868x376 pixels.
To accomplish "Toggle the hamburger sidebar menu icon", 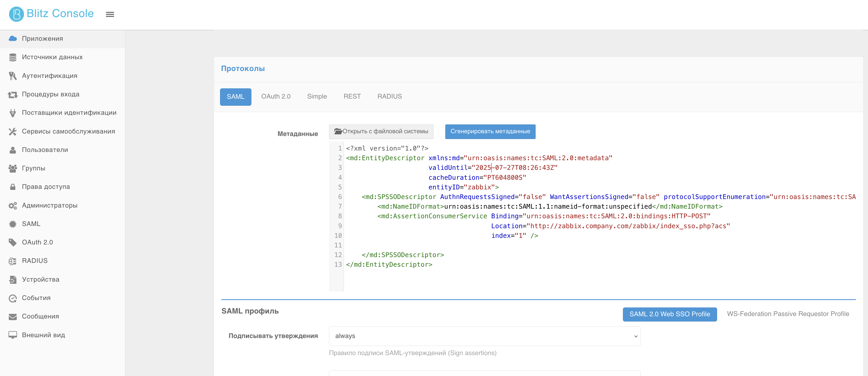I will pos(110,15).
